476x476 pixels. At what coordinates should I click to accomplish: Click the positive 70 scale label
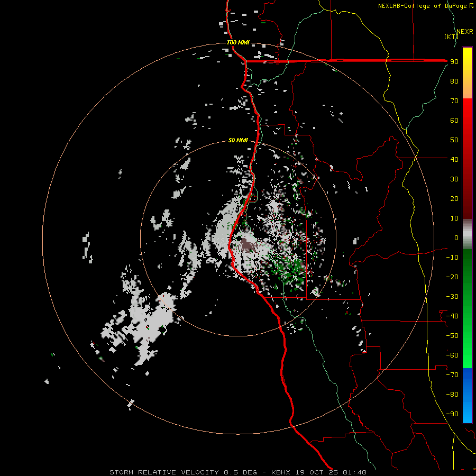tap(454, 101)
